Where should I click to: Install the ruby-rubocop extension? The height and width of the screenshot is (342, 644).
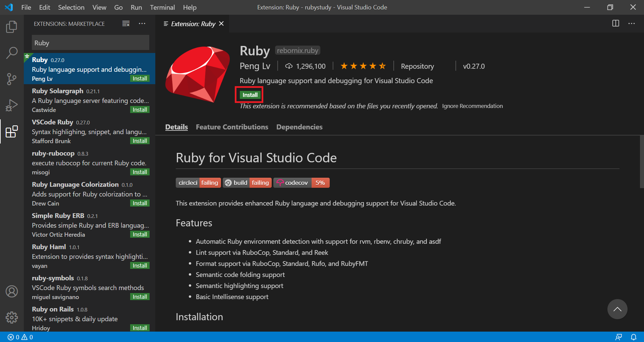point(140,172)
